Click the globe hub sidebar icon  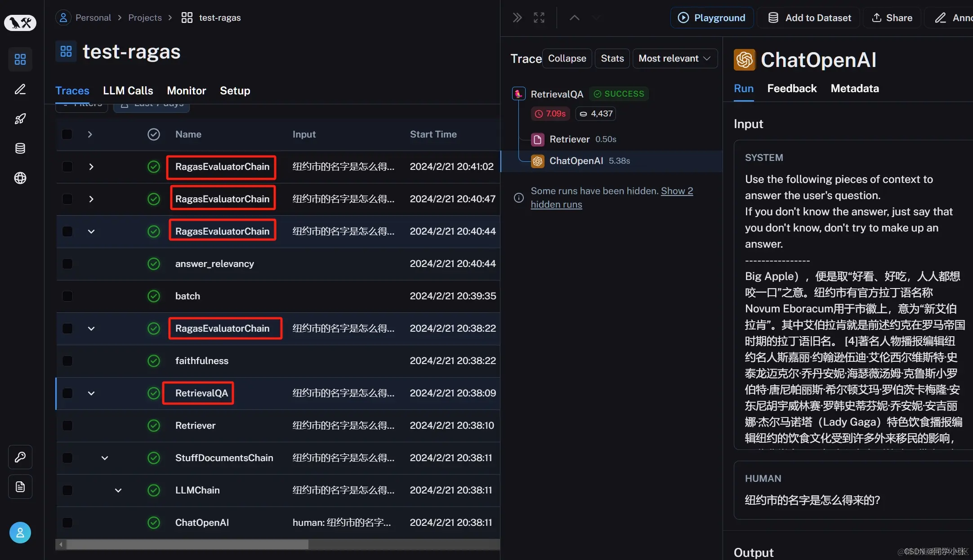click(x=20, y=178)
